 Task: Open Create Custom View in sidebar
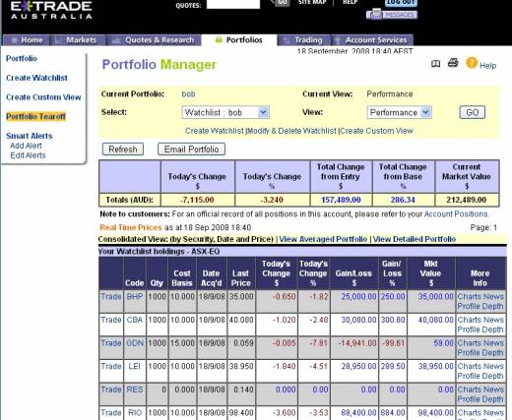43,97
